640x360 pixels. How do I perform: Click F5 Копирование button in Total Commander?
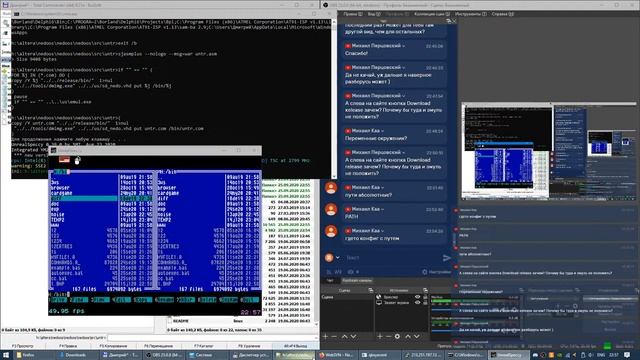click(x=113, y=346)
